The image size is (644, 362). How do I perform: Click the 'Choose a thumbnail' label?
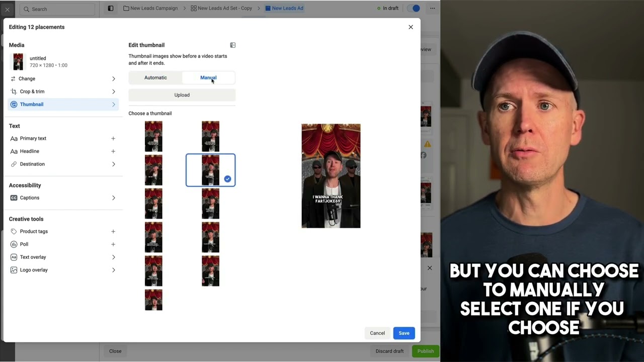pyautogui.click(x=150, y=113)
